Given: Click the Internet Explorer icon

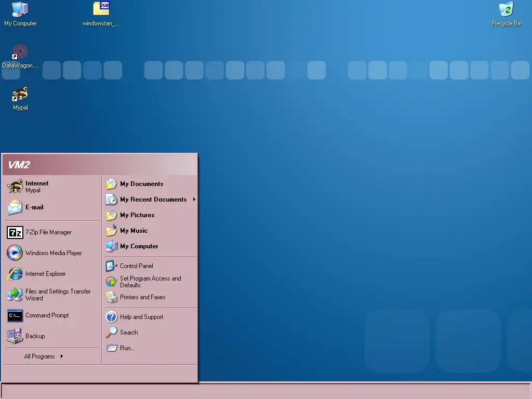Looking at the screenshot, I should tap(15, 274).
